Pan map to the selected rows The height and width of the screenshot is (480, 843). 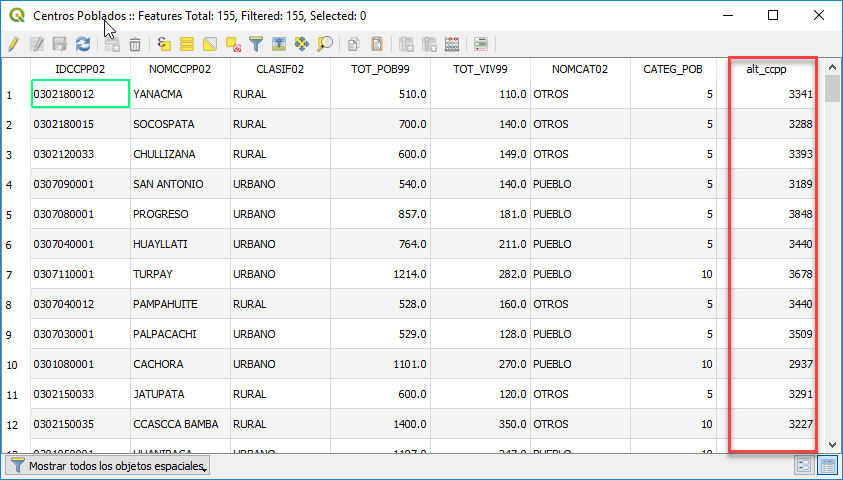pos(302,44)
